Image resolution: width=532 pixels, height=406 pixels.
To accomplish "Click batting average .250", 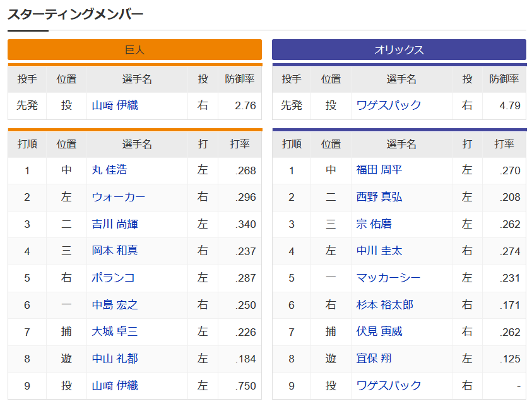I will [245, 305].
